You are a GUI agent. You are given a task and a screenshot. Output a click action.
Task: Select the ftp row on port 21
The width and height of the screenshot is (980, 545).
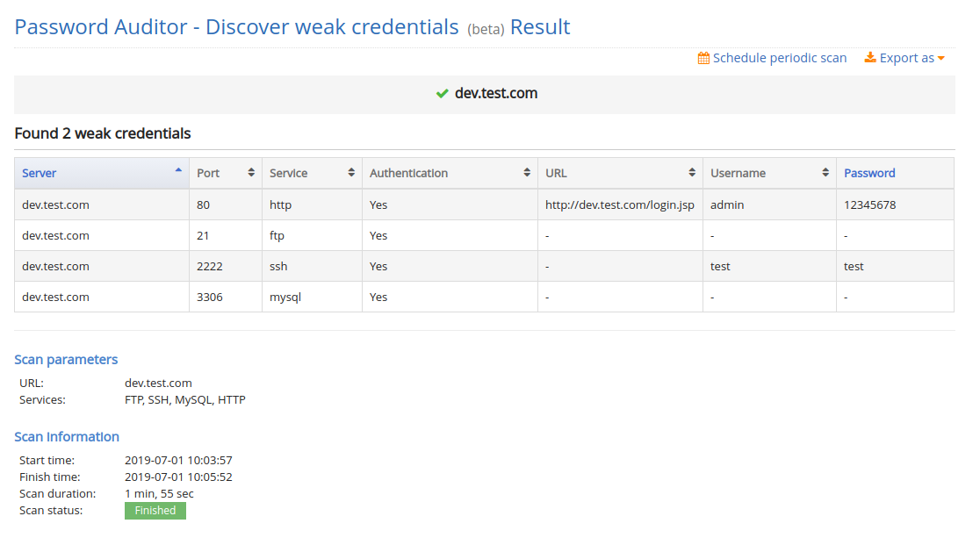click(x=485, y=235)
